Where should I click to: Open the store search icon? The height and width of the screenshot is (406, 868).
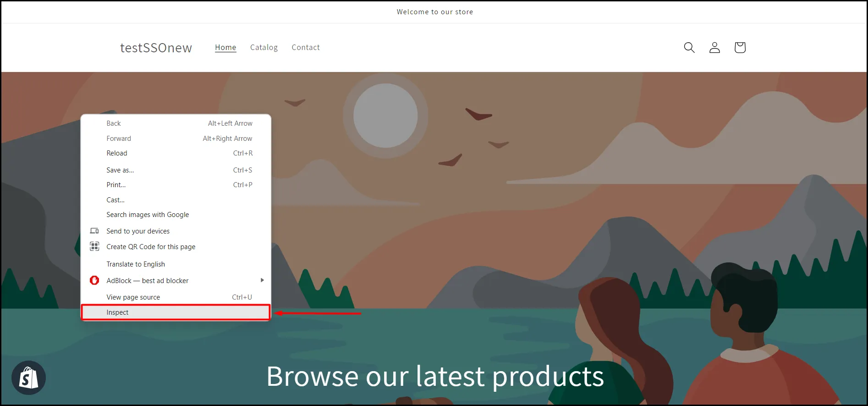pos(689,47)
